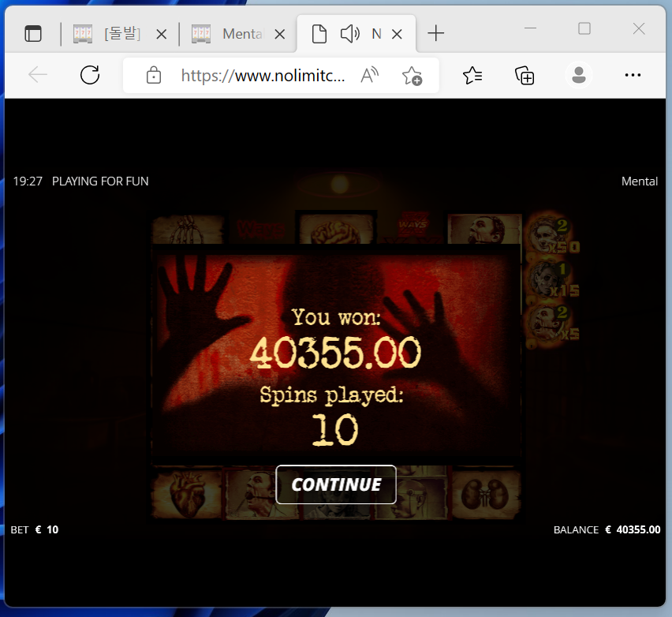The height and width of the screenshot is (617, 672).
Task: Mute the audio-playing tab speaker icon
Action: (349, 33)
